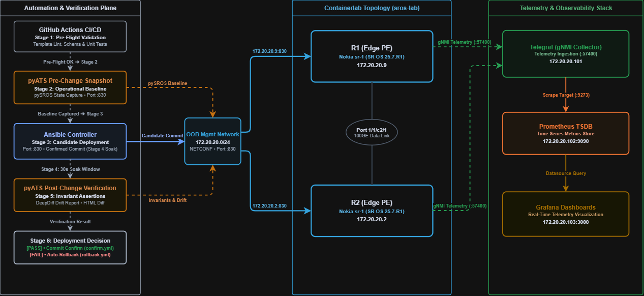
Task: Select the pyATS Pre-Change Snapshot node
Action: (70, 87)
